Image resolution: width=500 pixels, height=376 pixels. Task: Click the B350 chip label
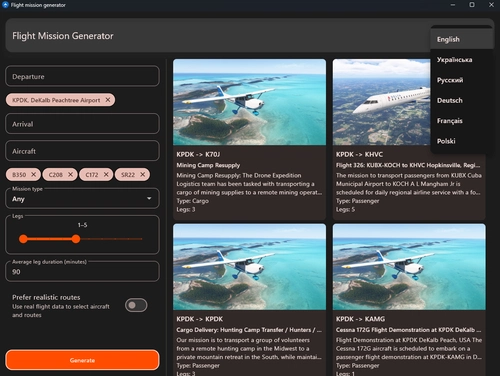coord(19,175)
